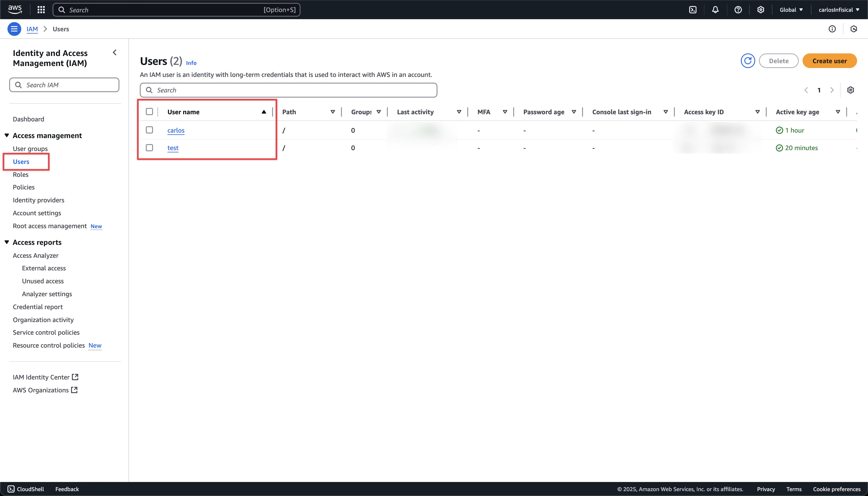Sort by User name ascending arrow

tap(264, 112)
